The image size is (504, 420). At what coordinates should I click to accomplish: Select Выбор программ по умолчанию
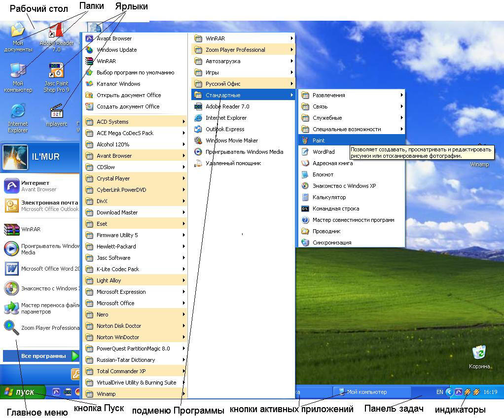click(x=135, y=72)
